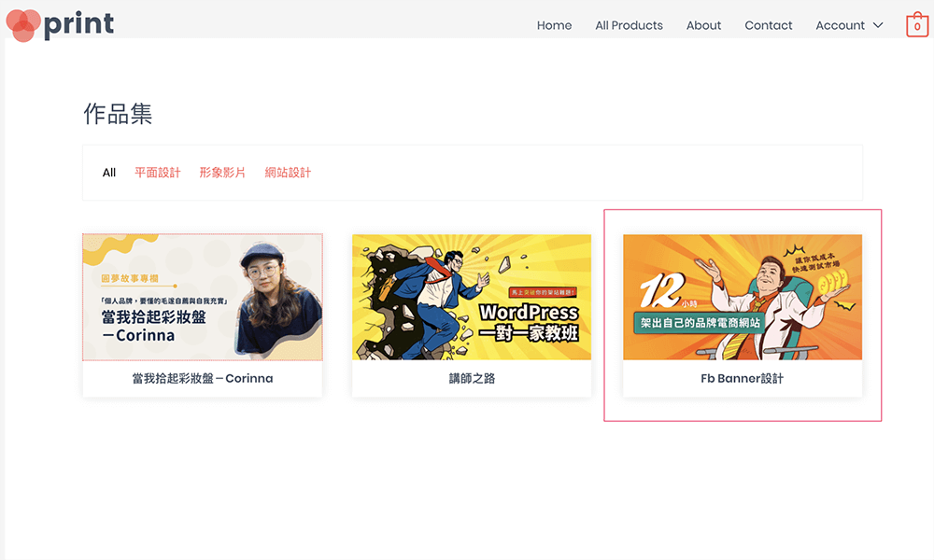Open the All Products menu item

tap(629, 25)
